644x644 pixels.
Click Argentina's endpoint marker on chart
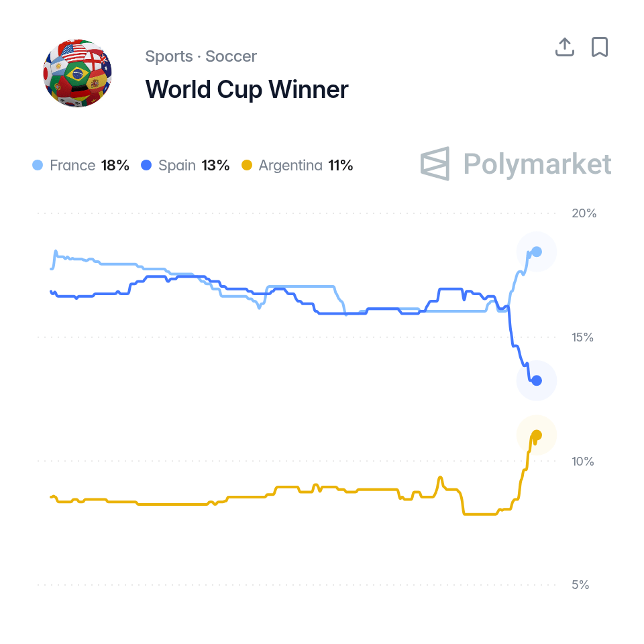[x=537, y=435]
